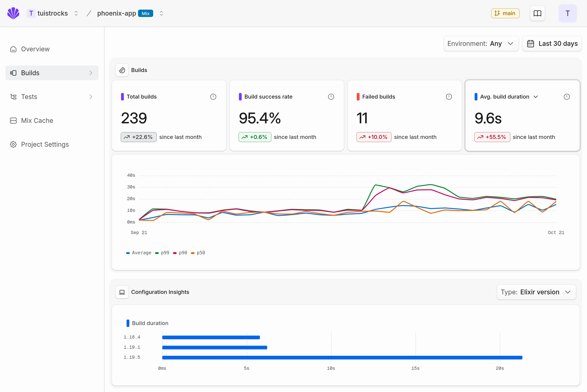The height and width of the screenshot is (392, 587).
Task: Toggle p99 series in chart legend
Action: (162, 253)
